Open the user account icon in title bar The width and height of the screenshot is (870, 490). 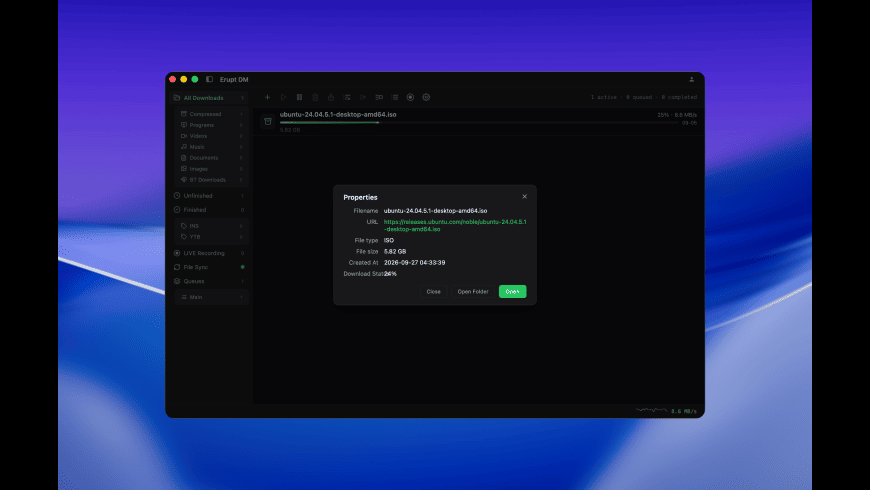[691, 79]
